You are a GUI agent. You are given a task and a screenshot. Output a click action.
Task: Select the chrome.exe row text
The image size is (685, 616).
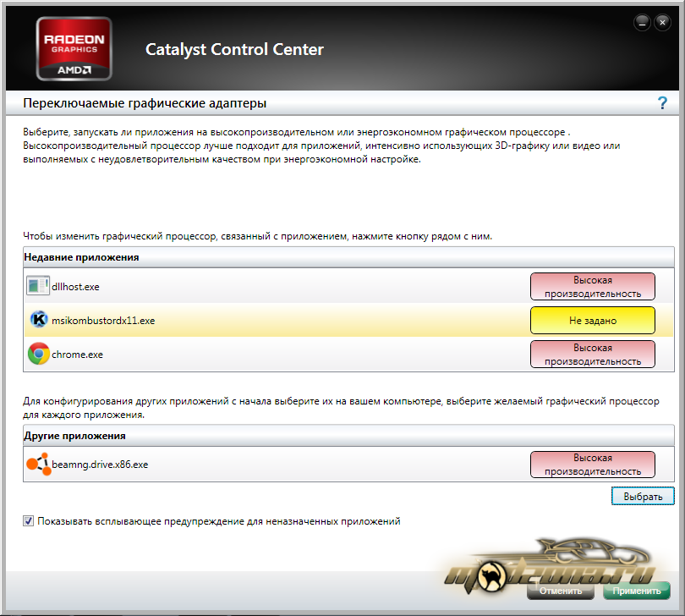tap(77, 355)
